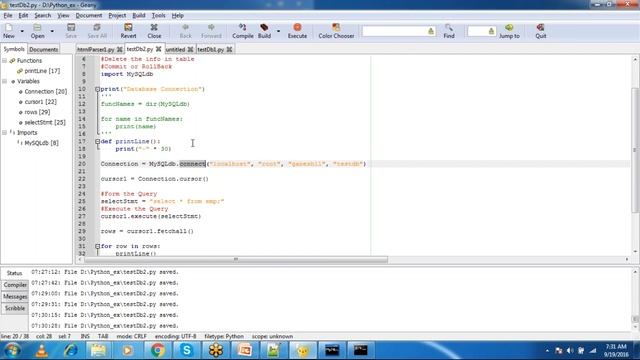The image size is (640, 360).
Task: Click Jump to line button
Action: click(509, 31)
